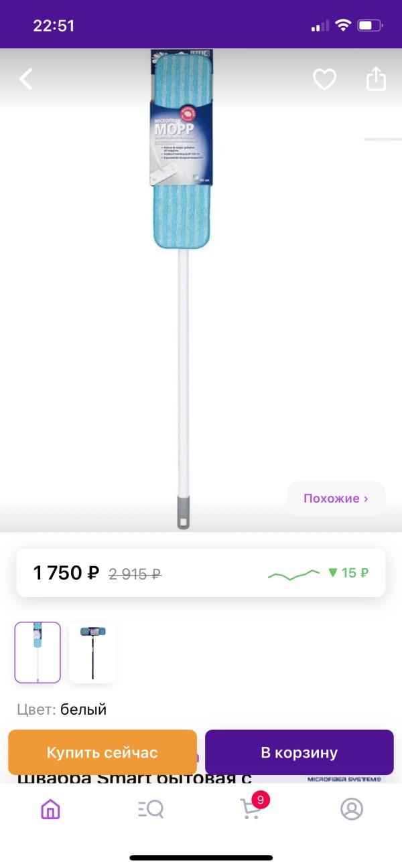Tap the back arrow icon
Screen dimensions: 402x868
tap(25, 80)
